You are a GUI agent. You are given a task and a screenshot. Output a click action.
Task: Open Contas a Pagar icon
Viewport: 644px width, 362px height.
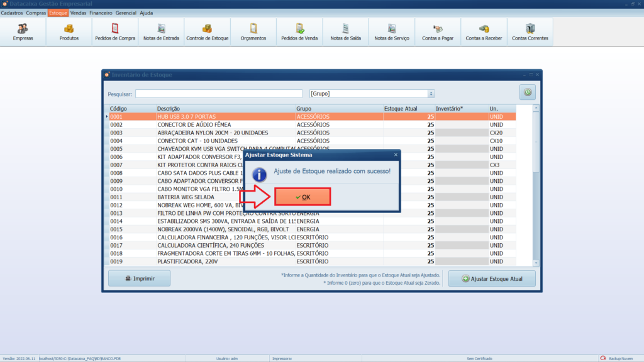click(x=438, y=32)
